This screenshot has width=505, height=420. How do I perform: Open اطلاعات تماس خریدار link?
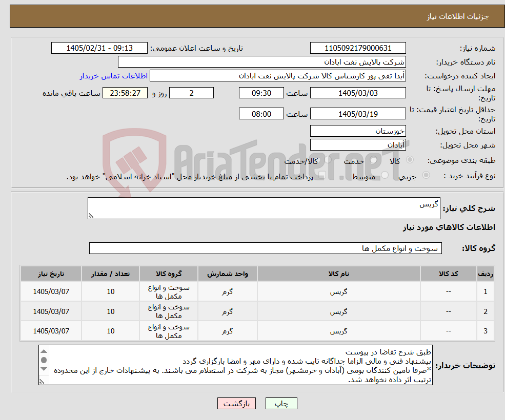[114, 76]
